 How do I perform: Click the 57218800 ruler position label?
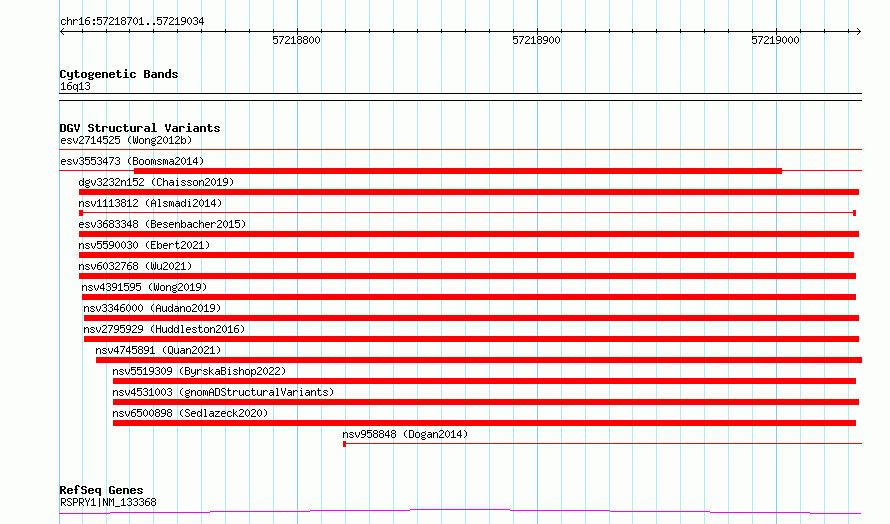[296, 40]
